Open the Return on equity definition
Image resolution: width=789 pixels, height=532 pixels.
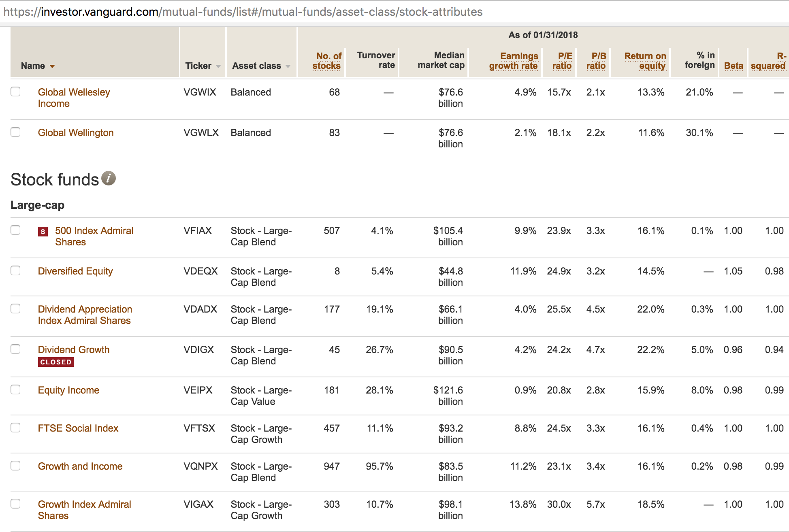point(645,61)
